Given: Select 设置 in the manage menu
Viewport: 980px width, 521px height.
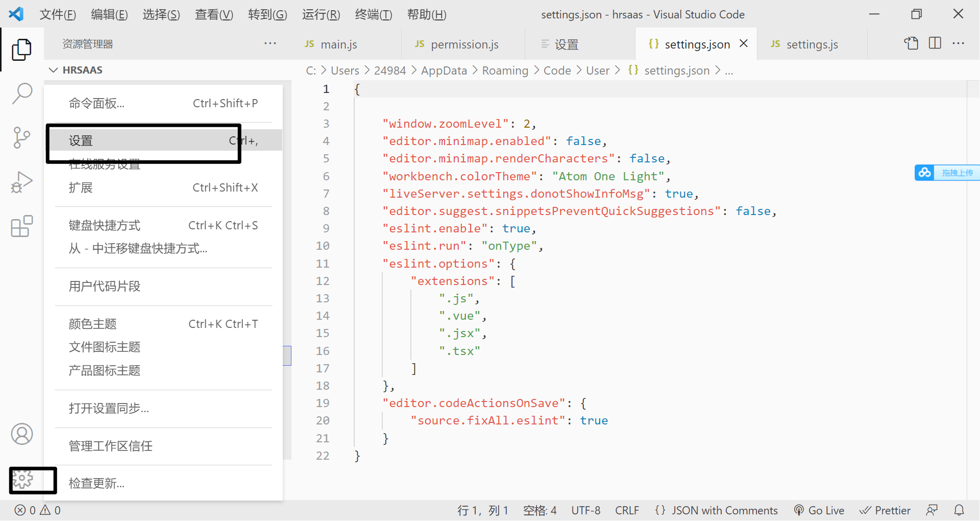Looking at the screenshot, I should (x=163, y=140).
